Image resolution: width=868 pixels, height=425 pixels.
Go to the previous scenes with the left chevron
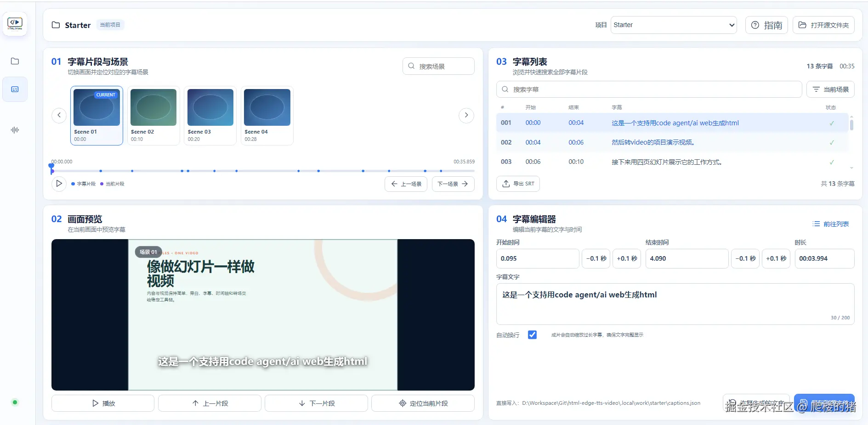click(59, 115)
